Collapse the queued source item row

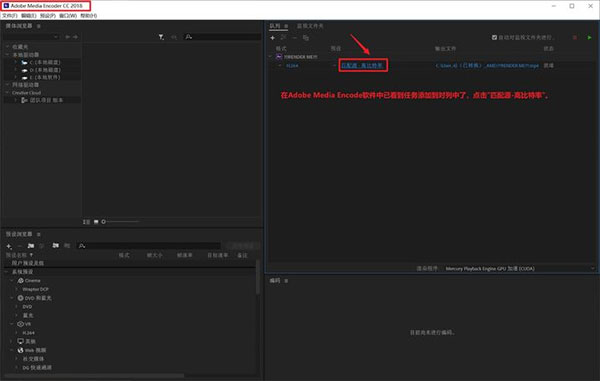[271, 57]
